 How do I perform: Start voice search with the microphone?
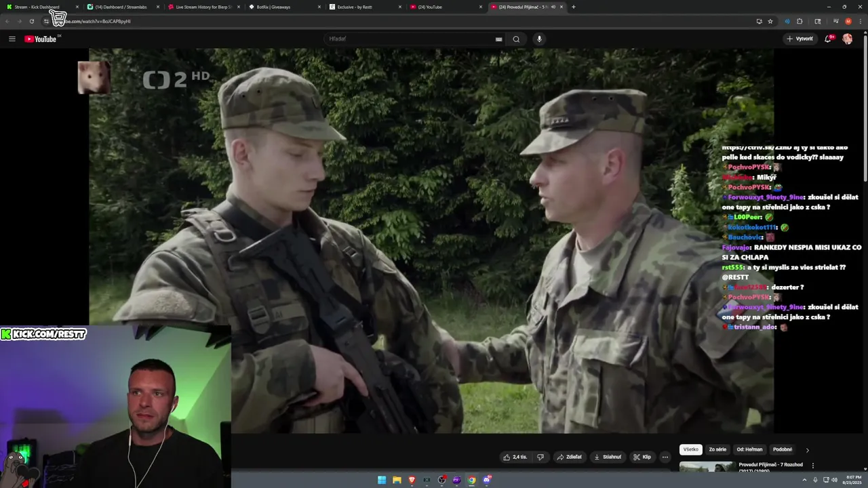coord(539,39)
